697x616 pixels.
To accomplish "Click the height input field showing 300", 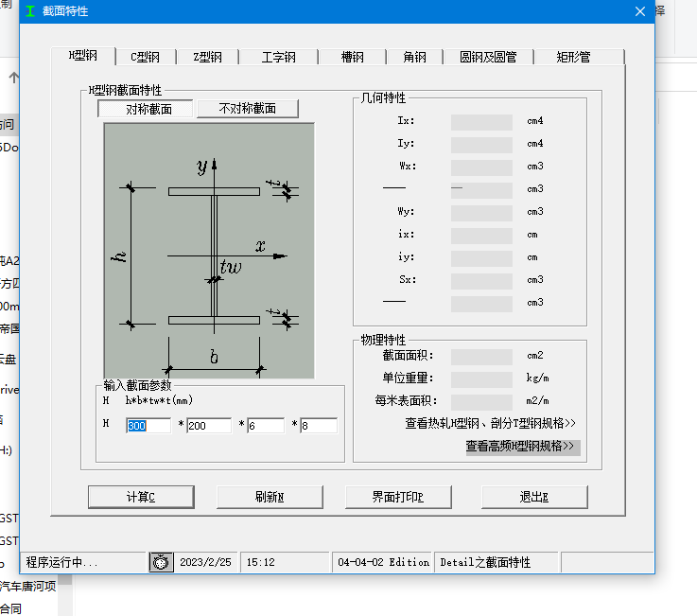I will click(148, 426).
